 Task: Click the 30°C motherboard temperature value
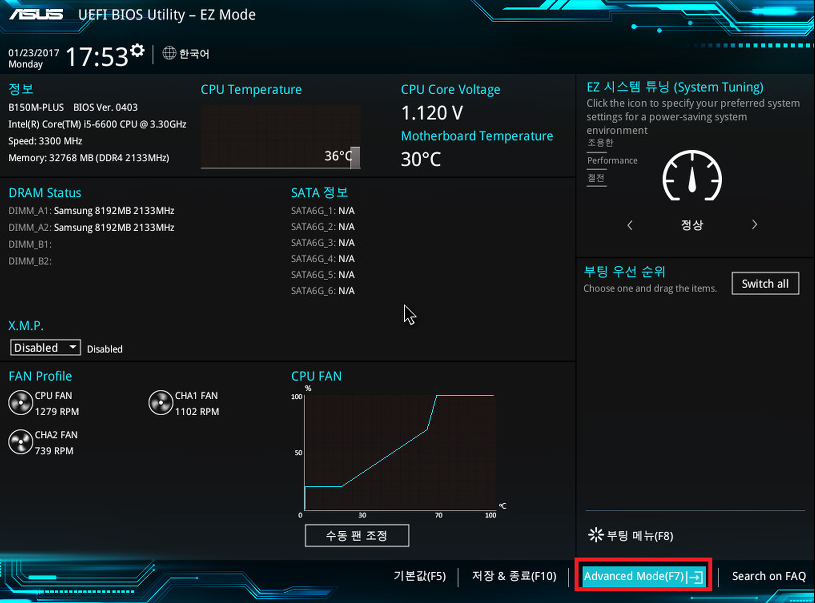[x=421, y=159]
